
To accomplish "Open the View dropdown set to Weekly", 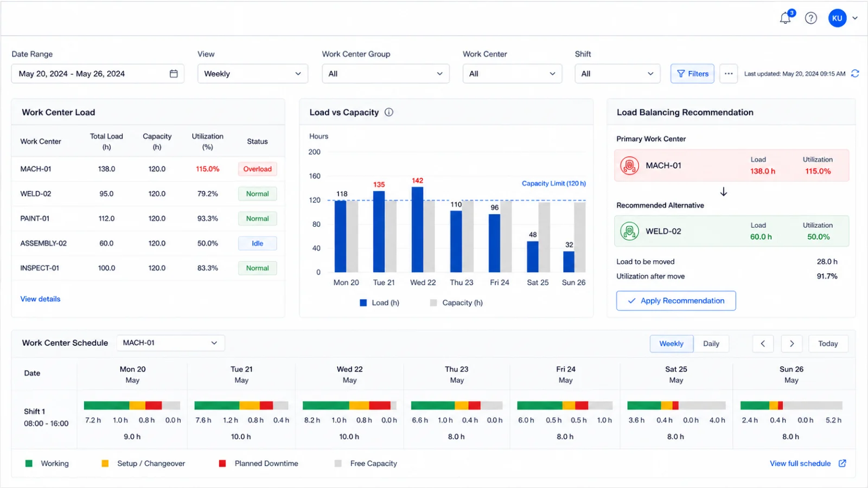I will pyautogui.click(x=253, y=74).
